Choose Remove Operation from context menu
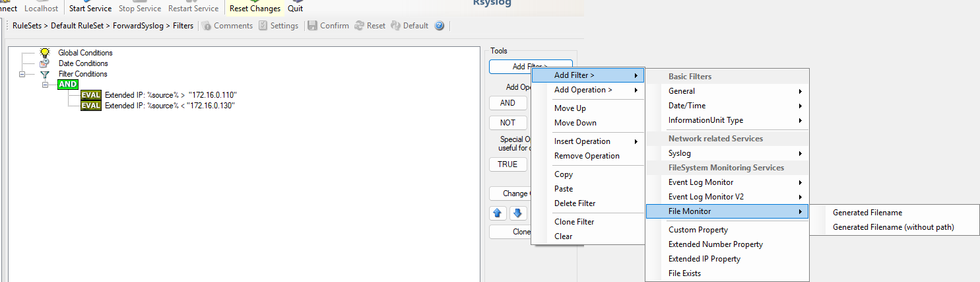Image resolution: width=980 pixels, height=282 pixels. click(x=588, y=156)
